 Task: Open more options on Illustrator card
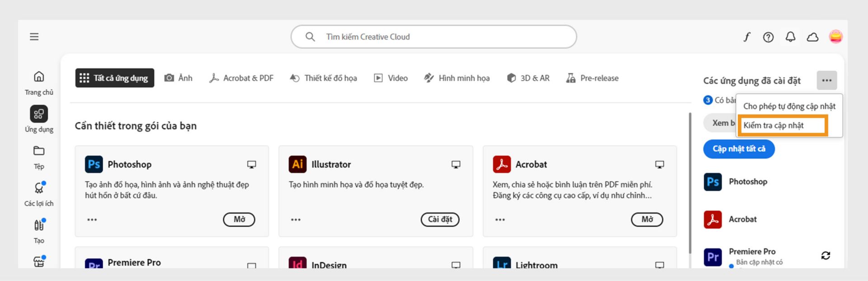[x=296, y=219]
